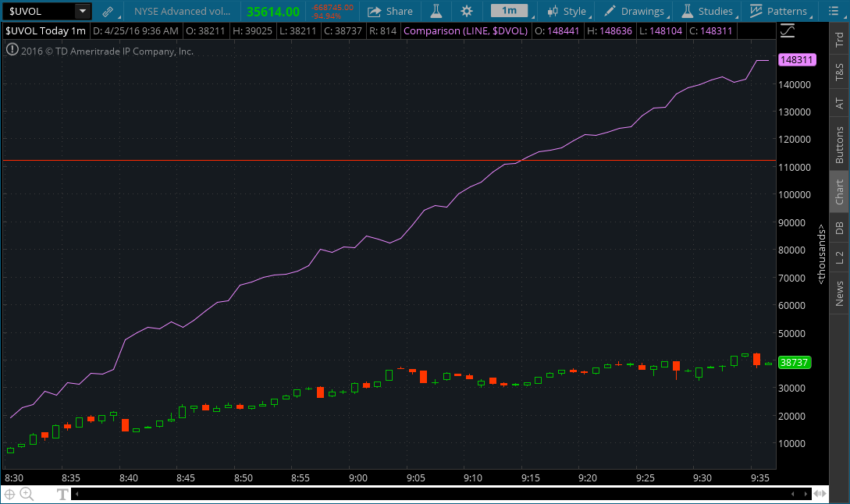Open the Patterns menu
This screenshot has height=504, width=850.
coord(778,12)
